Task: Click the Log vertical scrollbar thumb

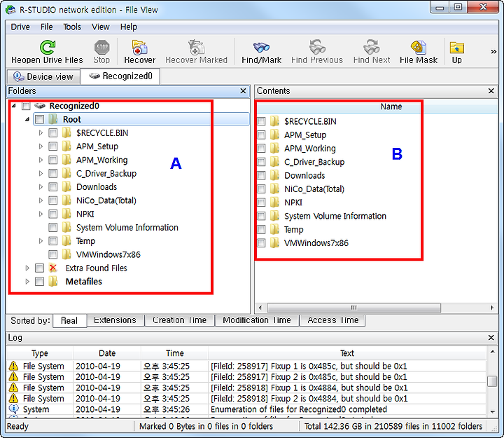Action: click(x=492, y=381)
